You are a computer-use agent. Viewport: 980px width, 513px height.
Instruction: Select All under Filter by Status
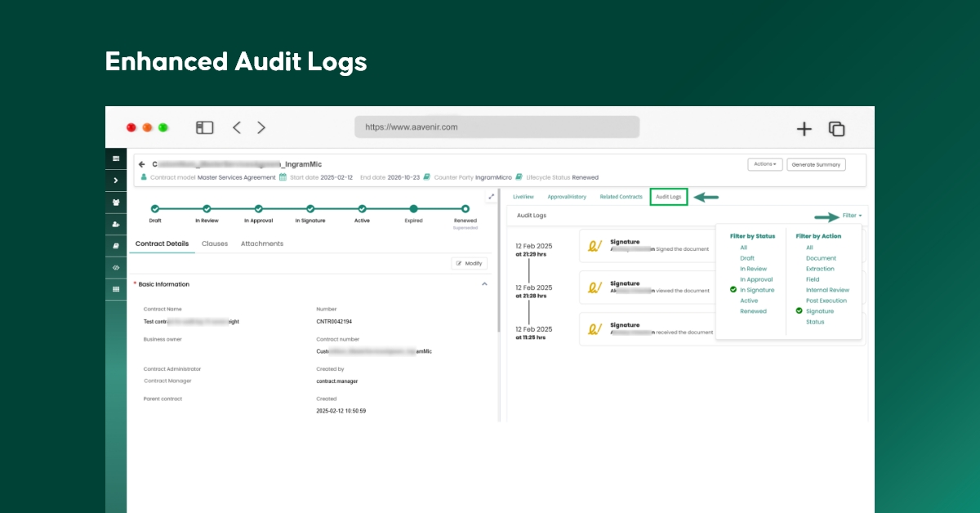743,248
